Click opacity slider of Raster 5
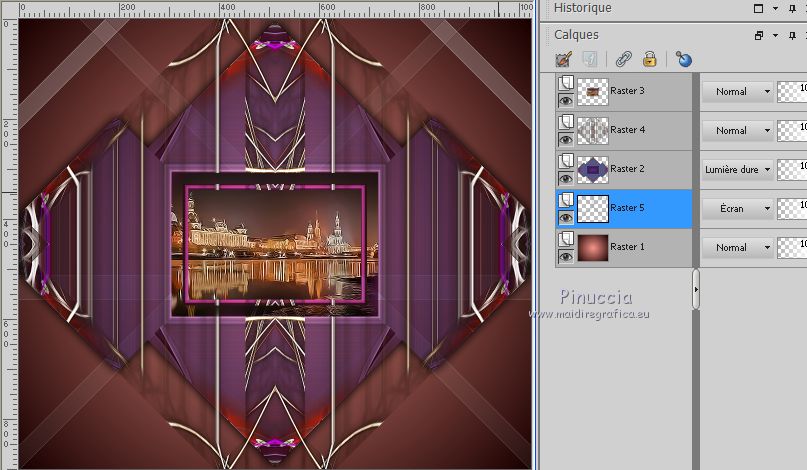The height and width of the screenshot is (470, 807). [792, 208]
